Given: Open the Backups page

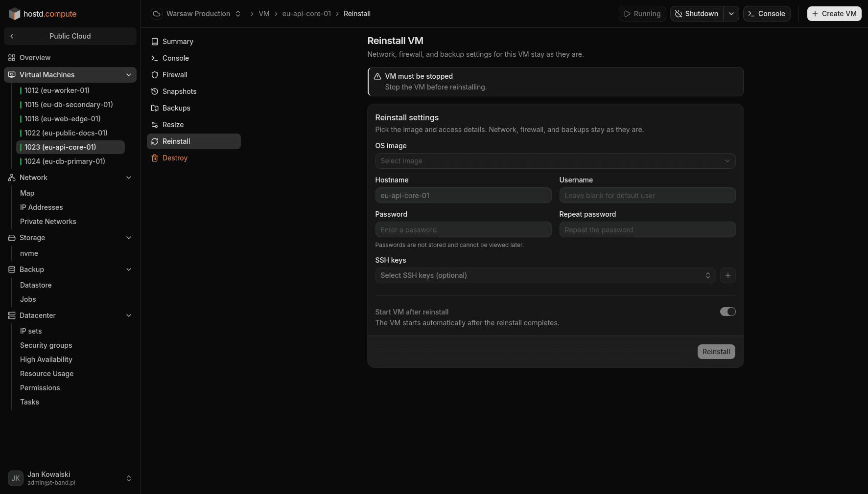Looking at the screenshot, I should (194, 108).
